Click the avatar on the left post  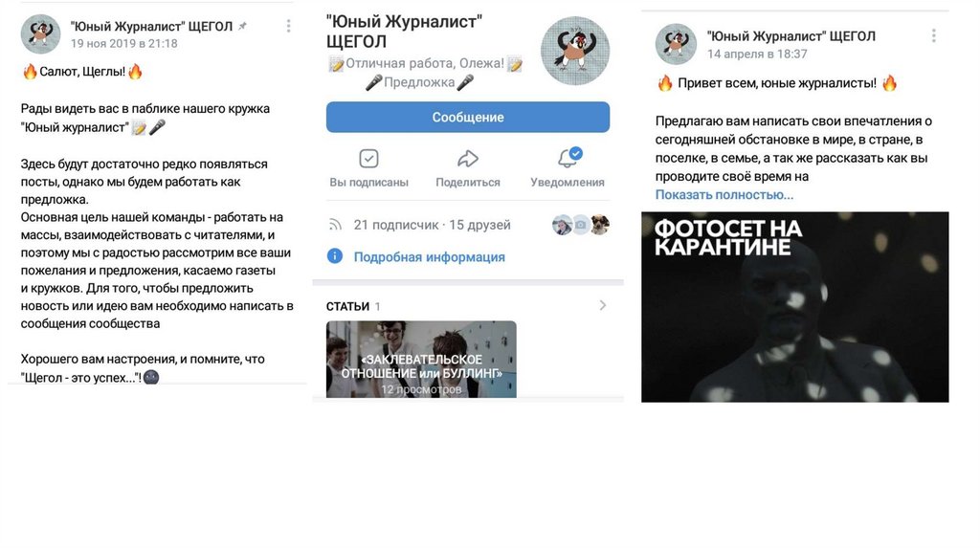(x=40, y=33)
